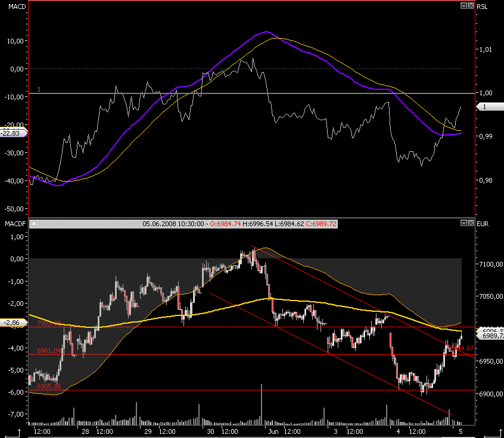
Task: Click the MACDF axis label
Action: pos(15,224)
